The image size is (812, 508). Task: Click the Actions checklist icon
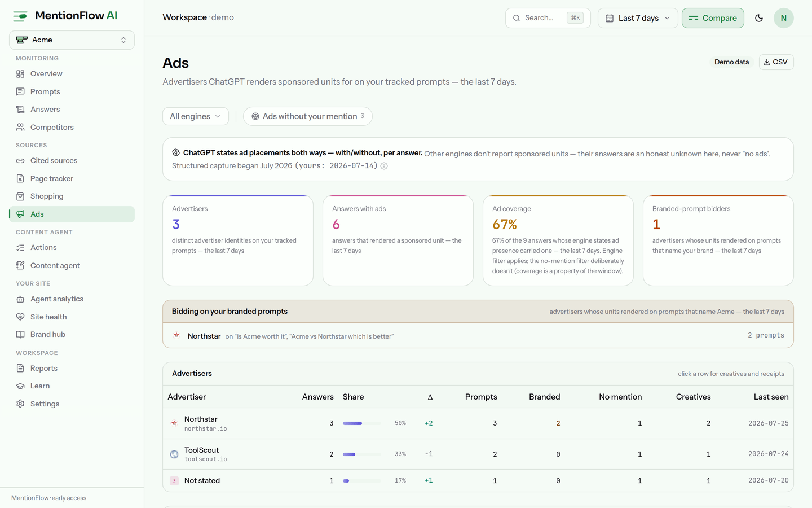pyautogui.click(x=20, y=248)
